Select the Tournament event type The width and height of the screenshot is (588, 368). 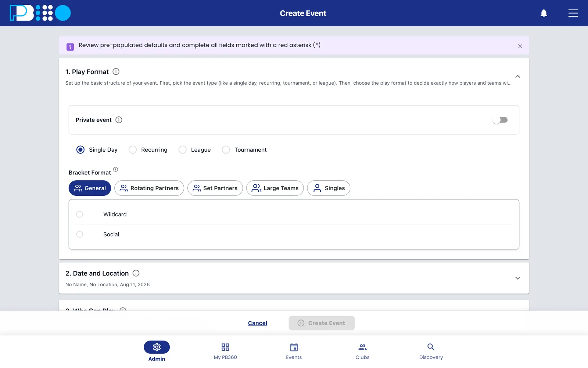click(226, 150)
